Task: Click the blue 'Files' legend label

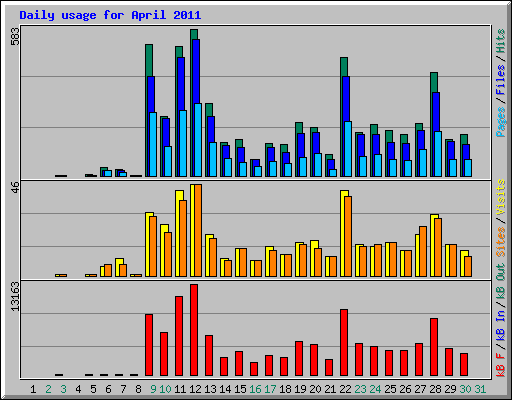Action: point(501,80)
